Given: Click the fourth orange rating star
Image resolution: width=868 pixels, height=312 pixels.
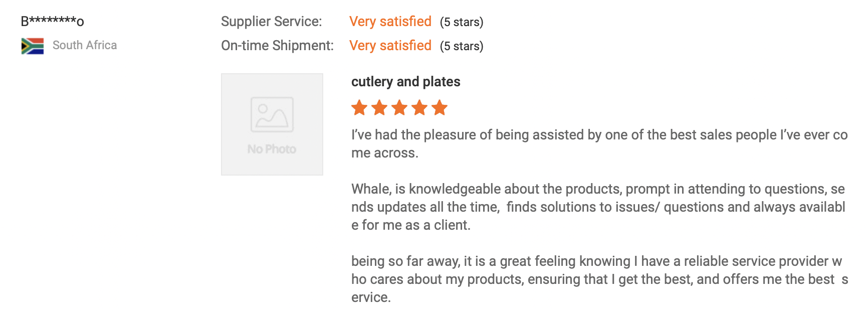Looking at the screenshot, I should (x=419, y=107).
